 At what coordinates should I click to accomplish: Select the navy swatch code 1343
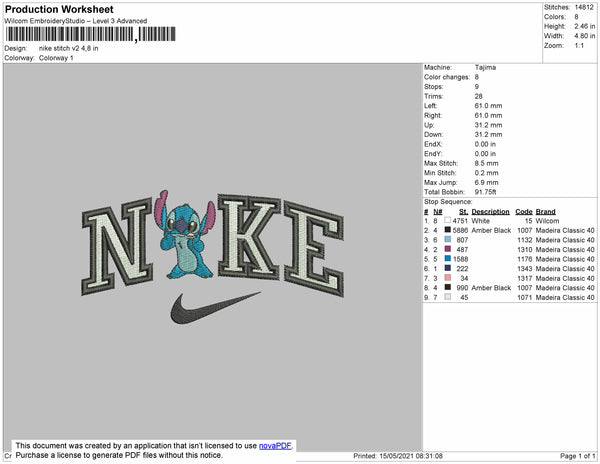(x=447, y=269)
